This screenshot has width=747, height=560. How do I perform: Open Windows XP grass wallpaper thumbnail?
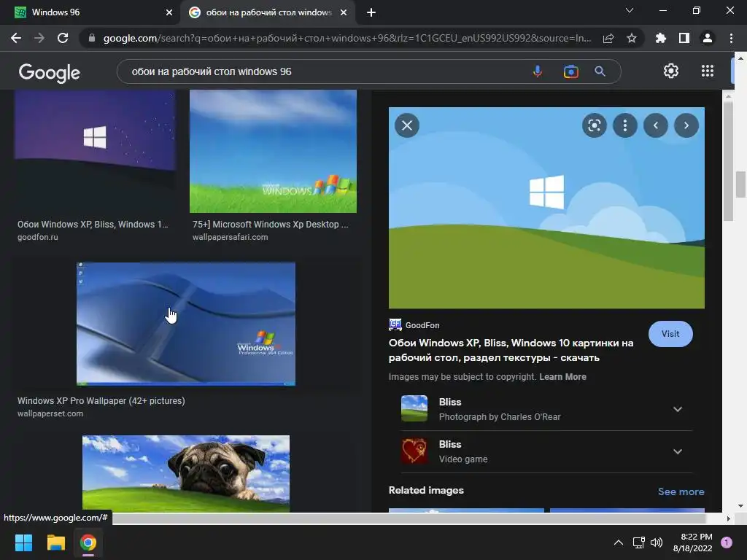273,152
